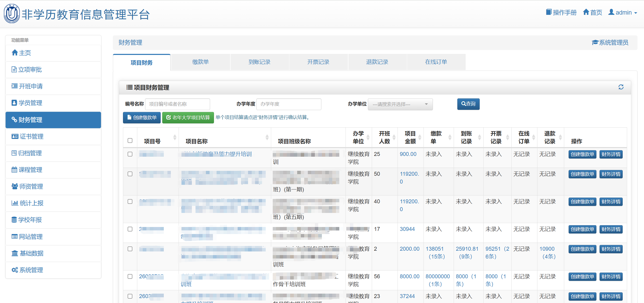Click the admin user icon
The image size is (644, 303).
(x=612, y=12)
